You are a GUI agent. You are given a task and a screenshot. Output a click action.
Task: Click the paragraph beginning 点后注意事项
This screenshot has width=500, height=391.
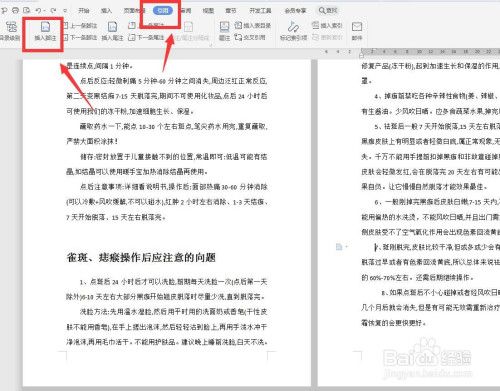tap(167, 202)
